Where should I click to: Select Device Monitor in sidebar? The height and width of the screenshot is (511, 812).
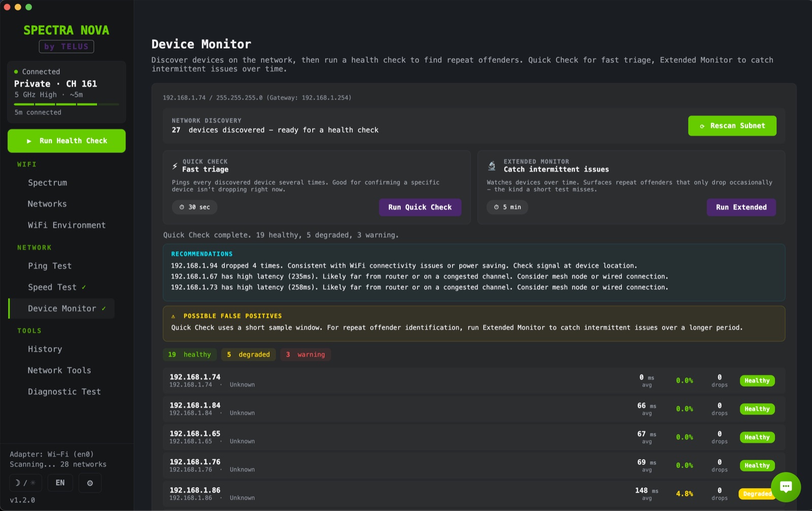(x=62, y=308)
